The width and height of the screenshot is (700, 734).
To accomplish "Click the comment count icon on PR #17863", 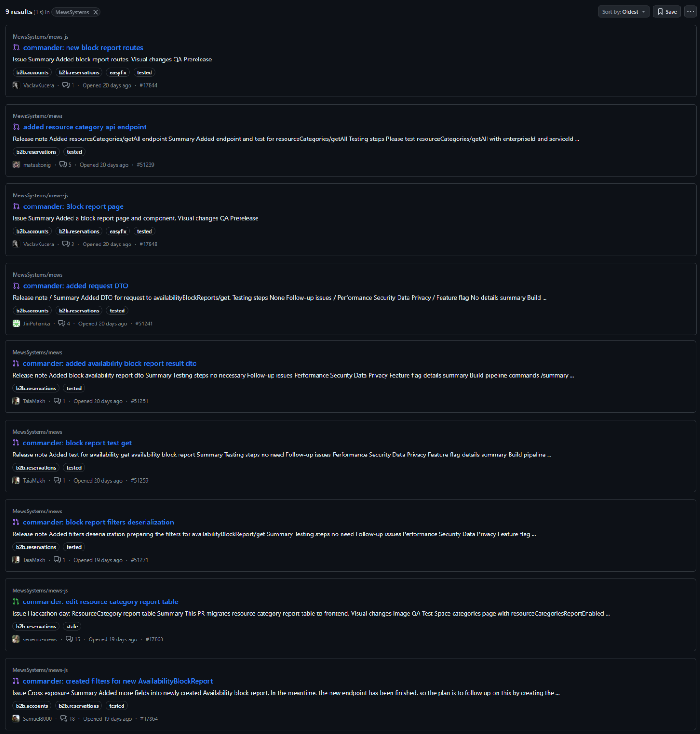I will 69,639.
